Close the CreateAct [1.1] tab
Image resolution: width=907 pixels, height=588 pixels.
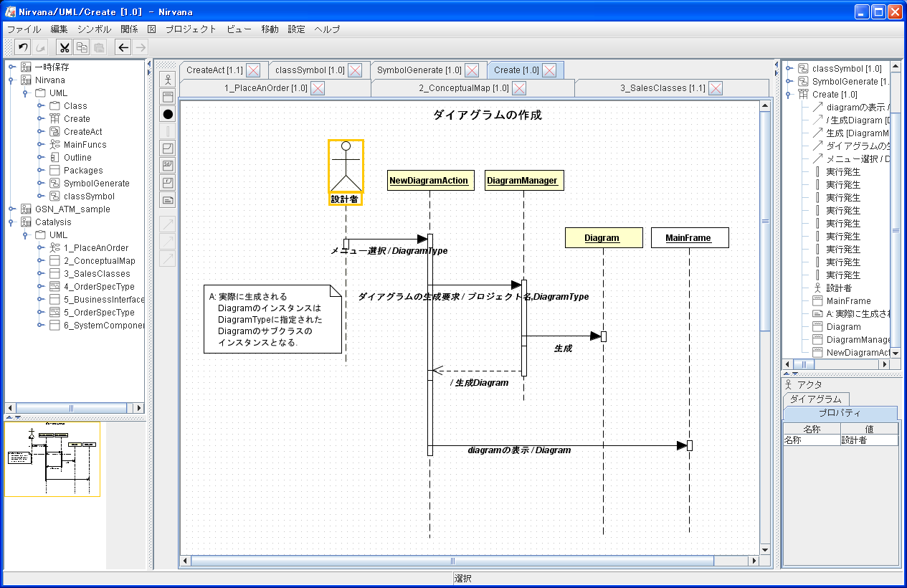[253, 70]
